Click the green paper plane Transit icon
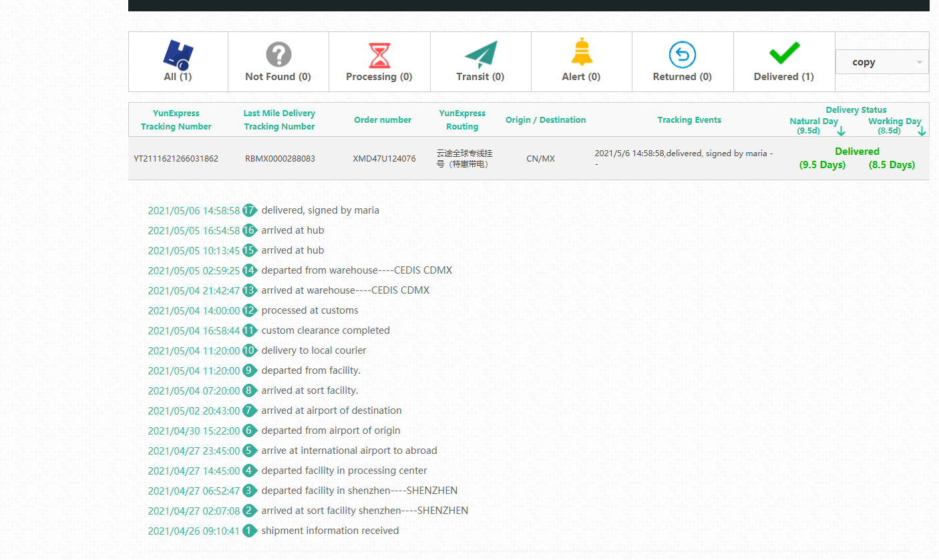The width and height of the screenshot is (939, 560). [481, 55]
